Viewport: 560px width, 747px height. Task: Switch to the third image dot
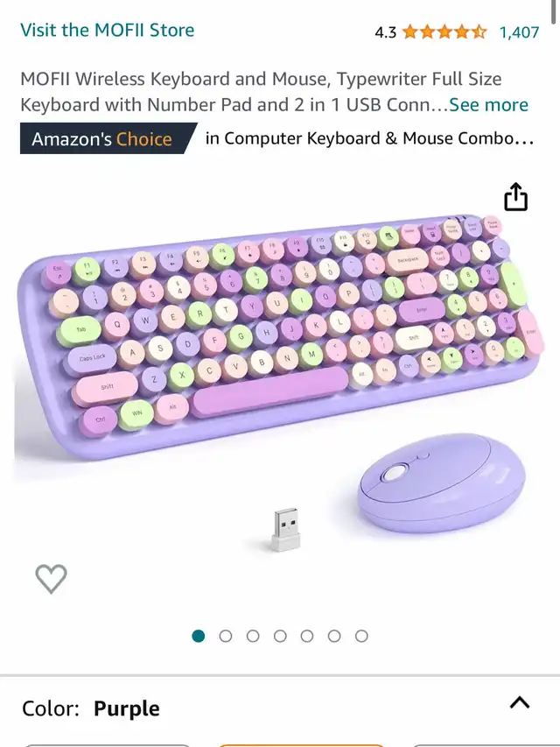point(253,636)
